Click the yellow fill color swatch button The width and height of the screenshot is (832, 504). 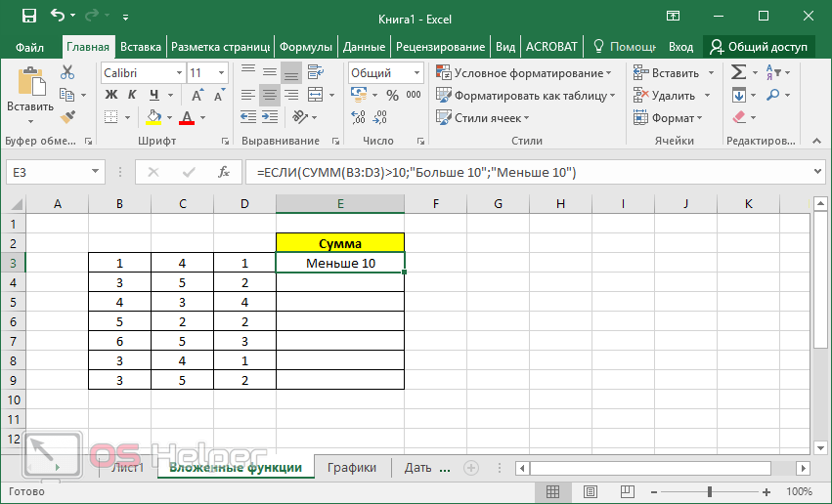click(153, 117)
